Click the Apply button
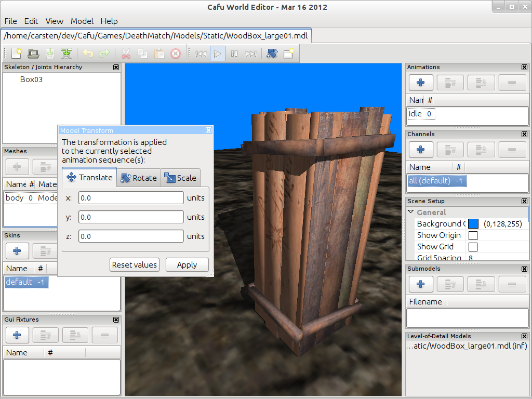Image resolution: width=532 pixels, height=399 pixels. (x=187, y=265)
